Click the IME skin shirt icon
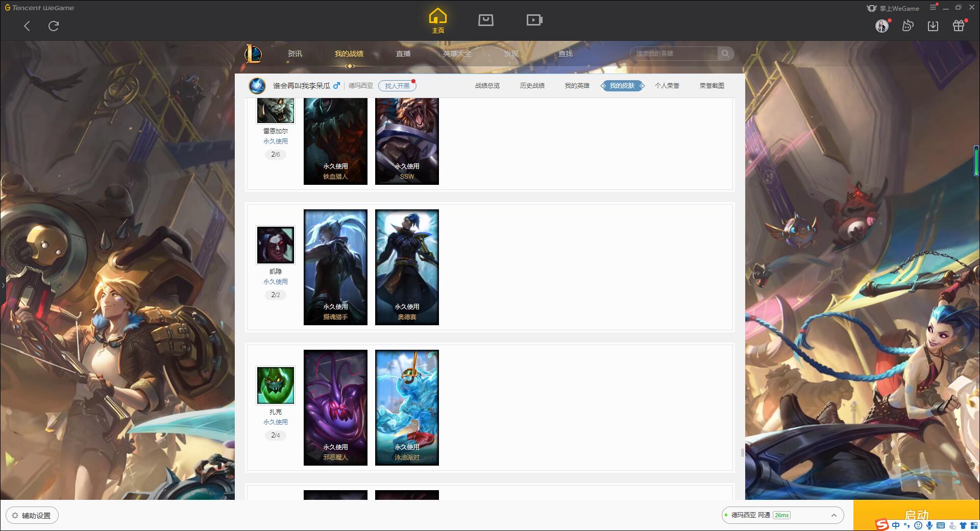Image resolution: width=980 pixels, height=531 pixels. (963, 525)
